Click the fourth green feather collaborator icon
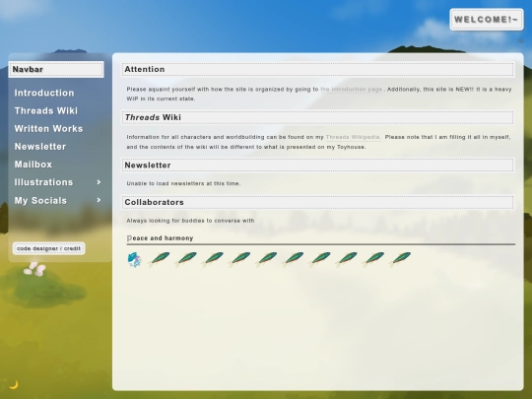 (240, 259)
